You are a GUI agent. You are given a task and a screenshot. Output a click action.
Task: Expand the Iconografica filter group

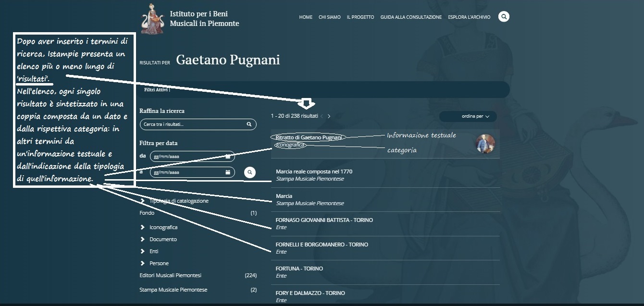(143, 227)
